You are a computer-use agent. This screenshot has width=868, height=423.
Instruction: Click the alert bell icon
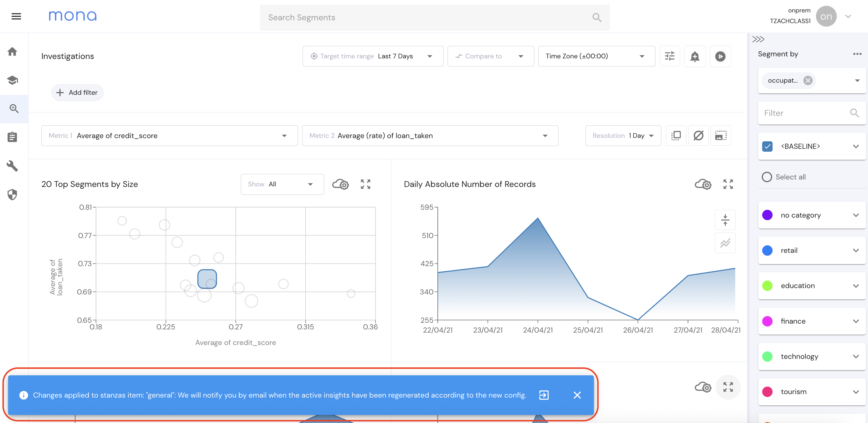695,56
